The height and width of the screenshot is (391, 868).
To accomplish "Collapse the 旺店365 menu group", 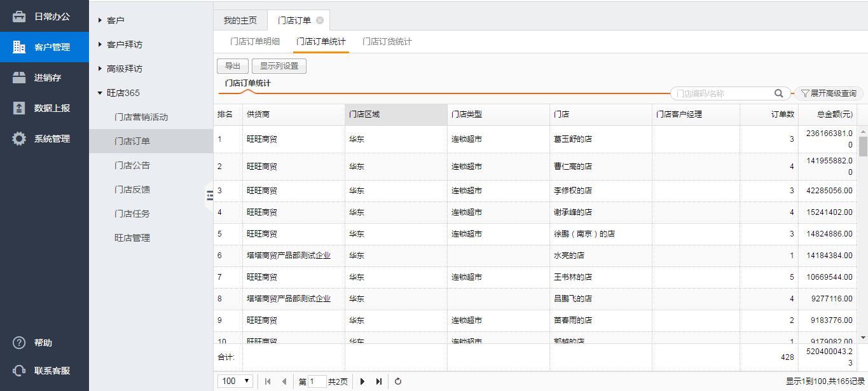I will tap(100, 93).
